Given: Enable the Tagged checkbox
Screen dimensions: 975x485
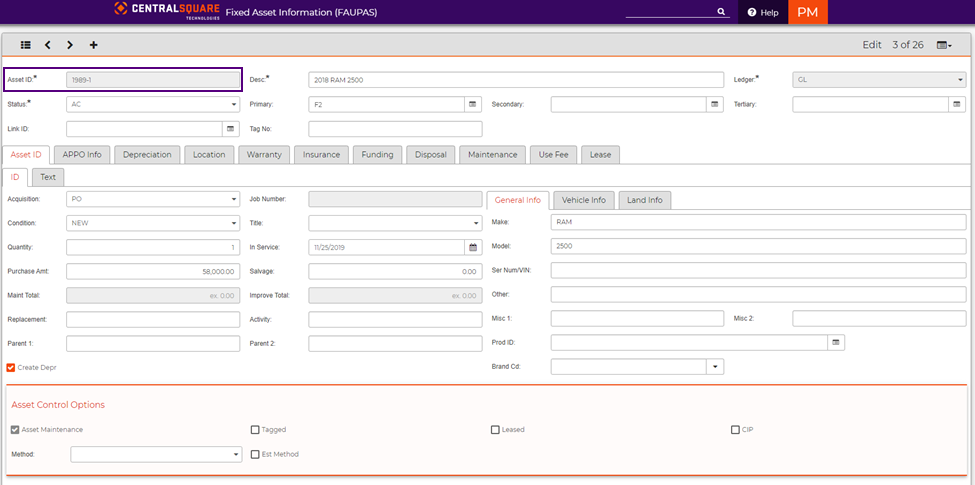Looking at the screenshot, I should pos(255,430).
